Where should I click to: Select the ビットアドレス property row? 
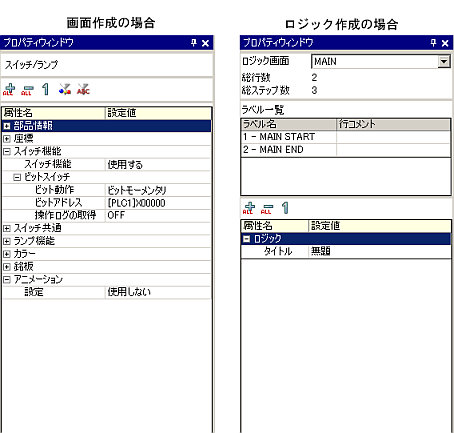point(106,203)
